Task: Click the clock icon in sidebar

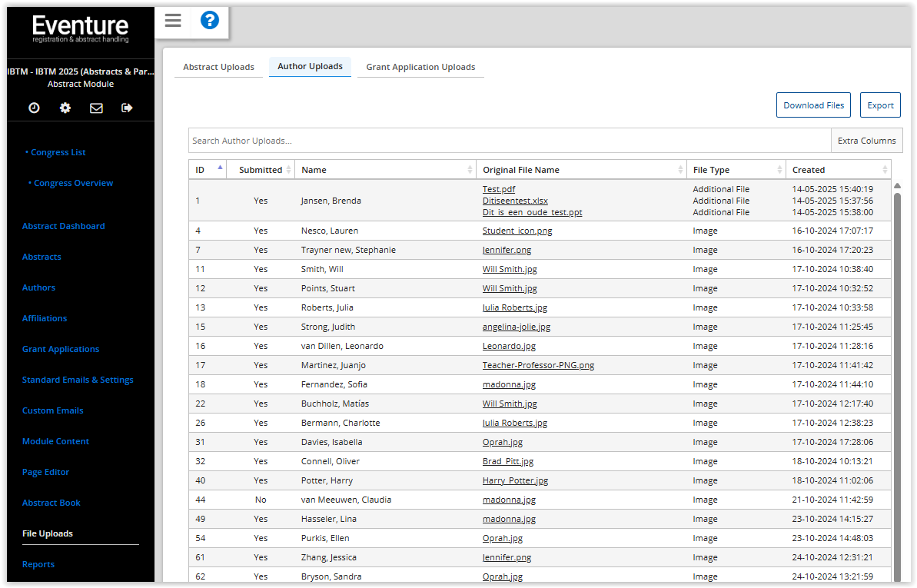Action: [x=34, y=108]
